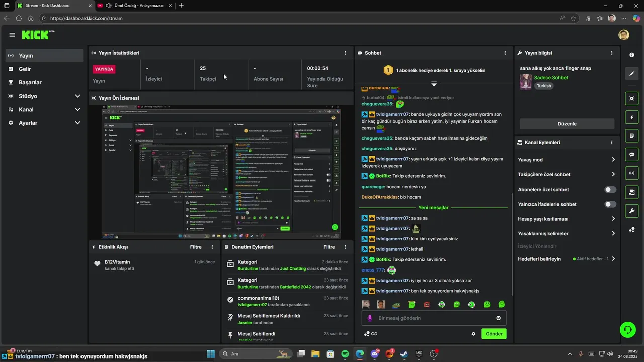The height and width of the screenshot is (362, 644).
Task: Open Sohbet panel three-dot options
Action: [505, 53]
